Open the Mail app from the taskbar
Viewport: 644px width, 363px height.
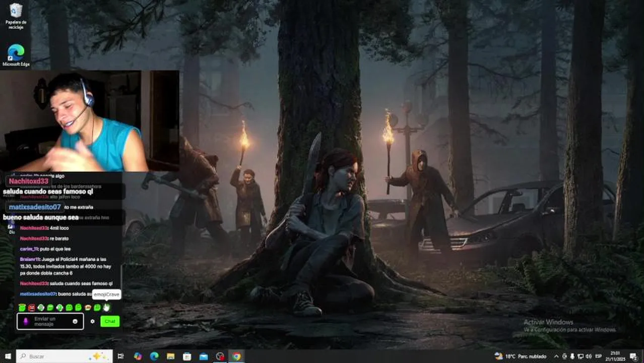(x=204, y=356)
